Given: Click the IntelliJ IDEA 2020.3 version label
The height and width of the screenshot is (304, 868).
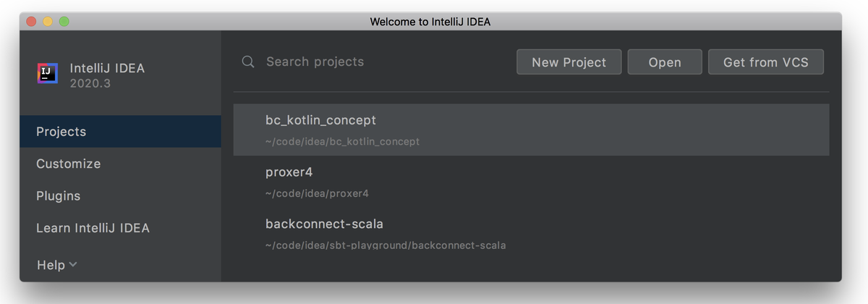Looking at the screenshot, I should pyautogui.click(x=107, y=75).
